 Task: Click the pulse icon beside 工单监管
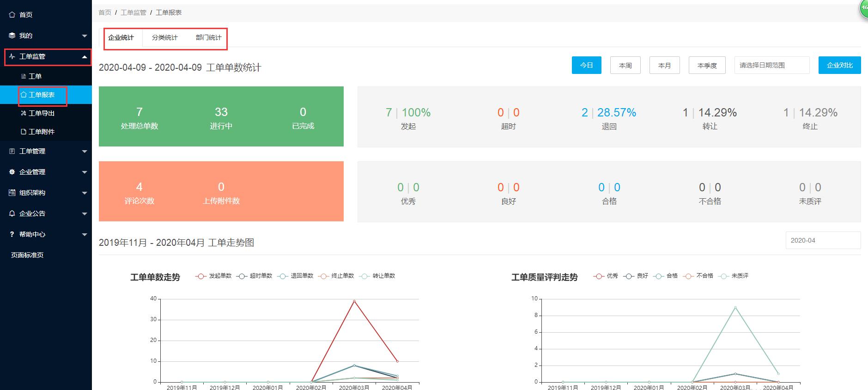tap(12, 56)
